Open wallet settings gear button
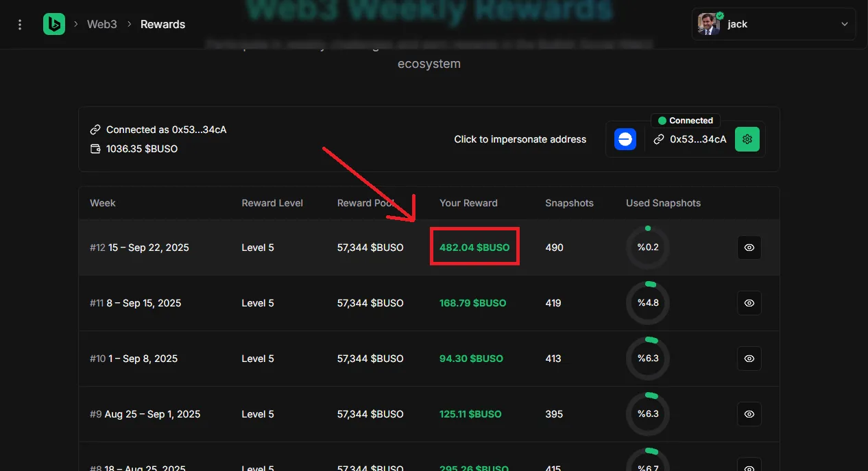868x471 pixels. [747, 139]
